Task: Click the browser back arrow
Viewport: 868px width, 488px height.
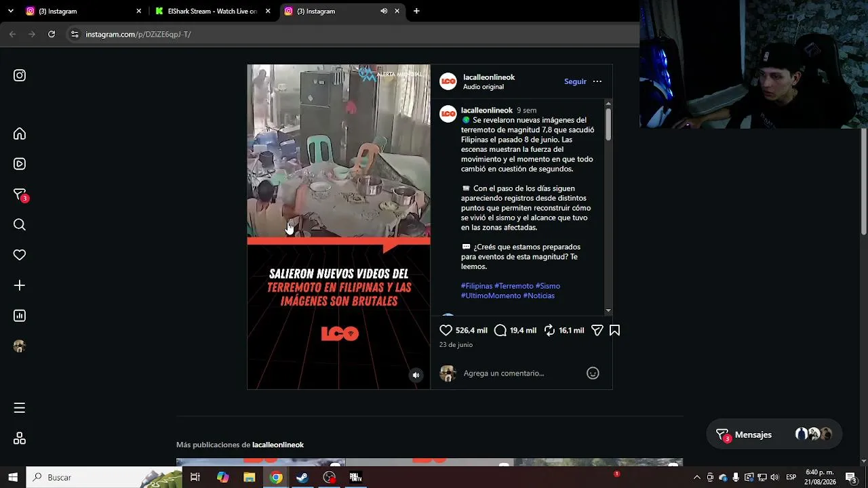Action: [x=13, y=34]
